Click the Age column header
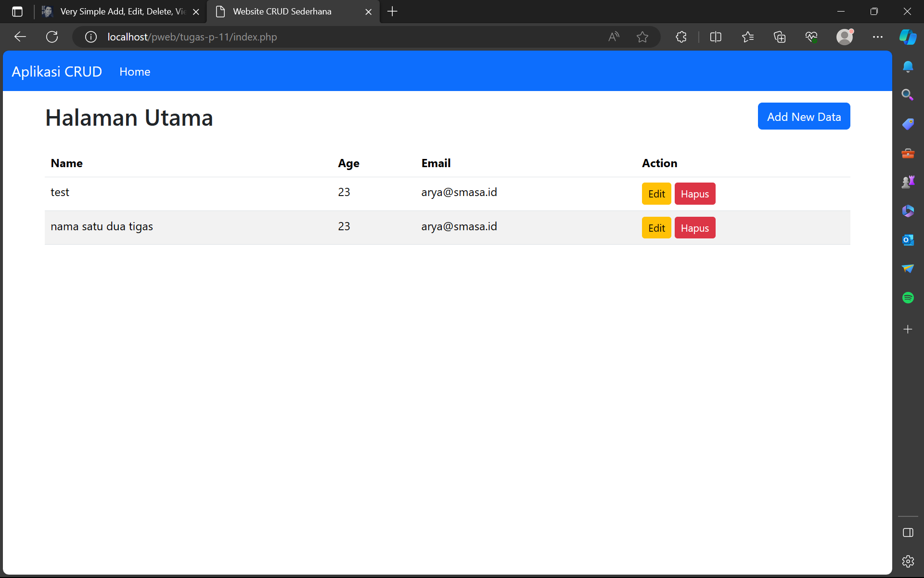The height and width of the screenshot is (578, 924). pyautogui.click(x=348, y=164)
